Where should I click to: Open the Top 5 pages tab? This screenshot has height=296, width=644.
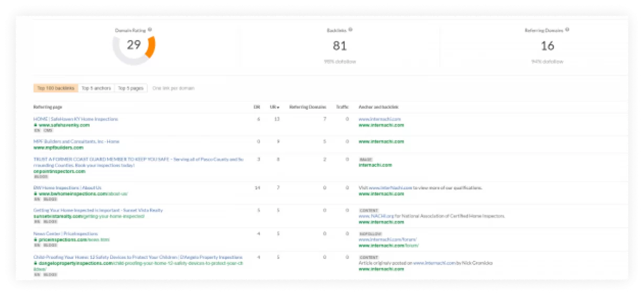(x=130, y=88)
